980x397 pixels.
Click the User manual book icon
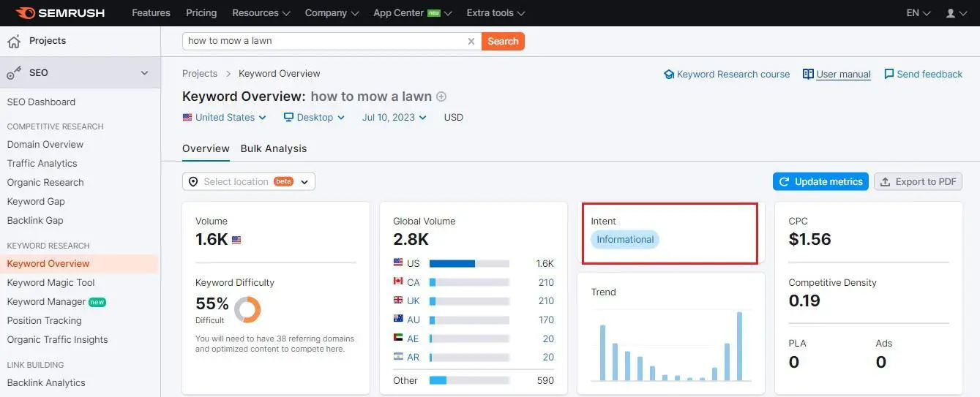[808, 74]
